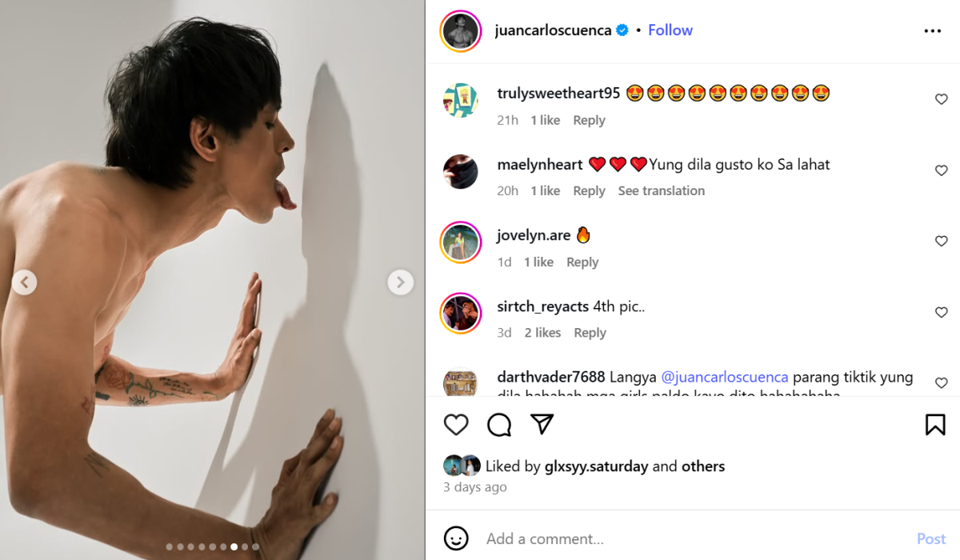
Task: Go to the previous carousel photo
Action: coord(24,282)
